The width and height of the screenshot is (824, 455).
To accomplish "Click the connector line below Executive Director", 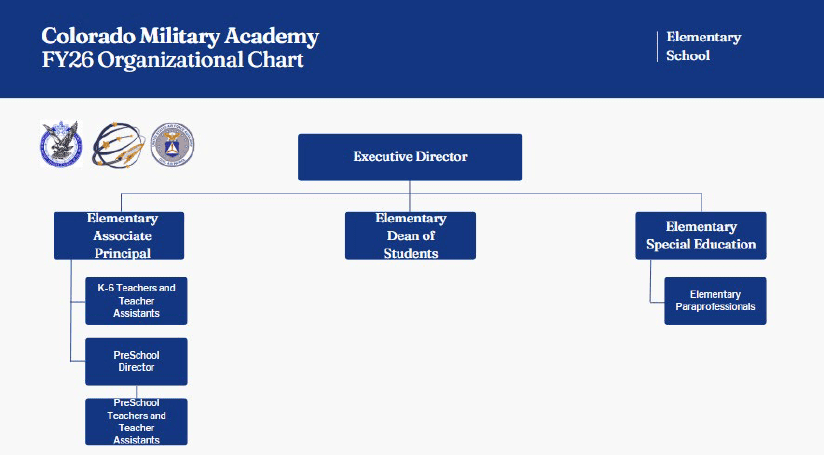I will tap(410, 187).
